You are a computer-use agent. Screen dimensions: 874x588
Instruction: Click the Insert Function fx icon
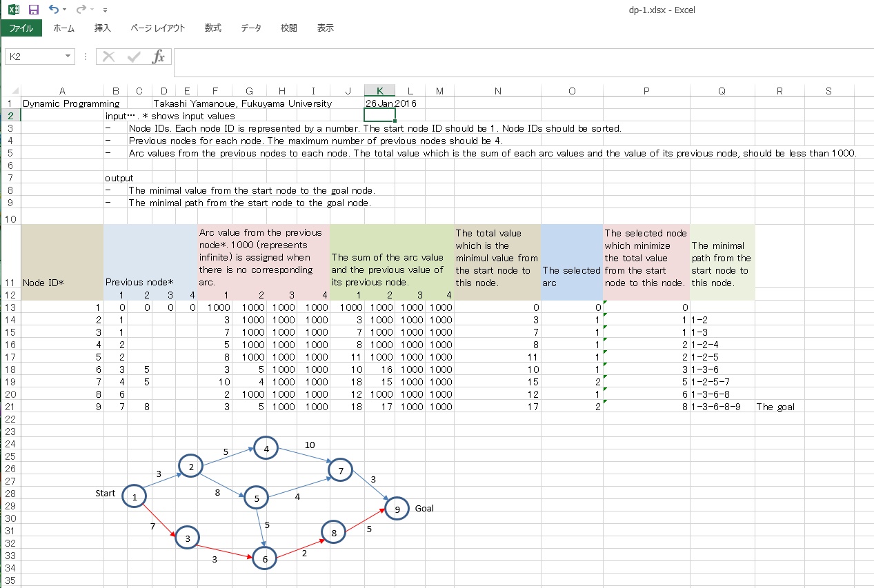click(x=159, y=57)
